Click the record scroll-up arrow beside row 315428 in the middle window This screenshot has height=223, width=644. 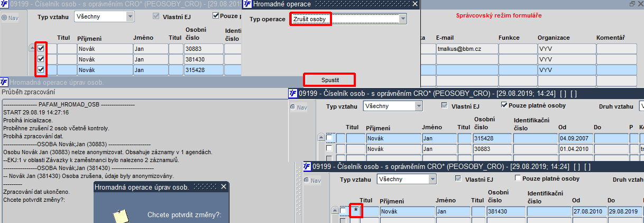click(x=320, y=138)
